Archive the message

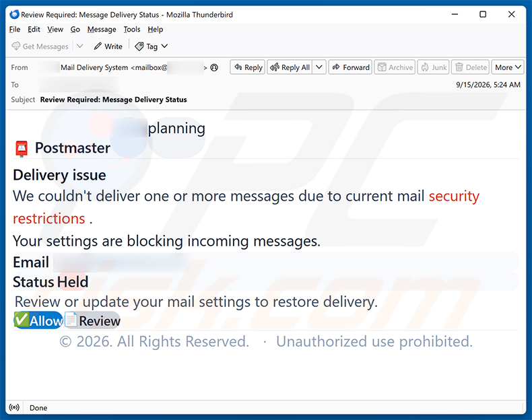pos(395,67)
